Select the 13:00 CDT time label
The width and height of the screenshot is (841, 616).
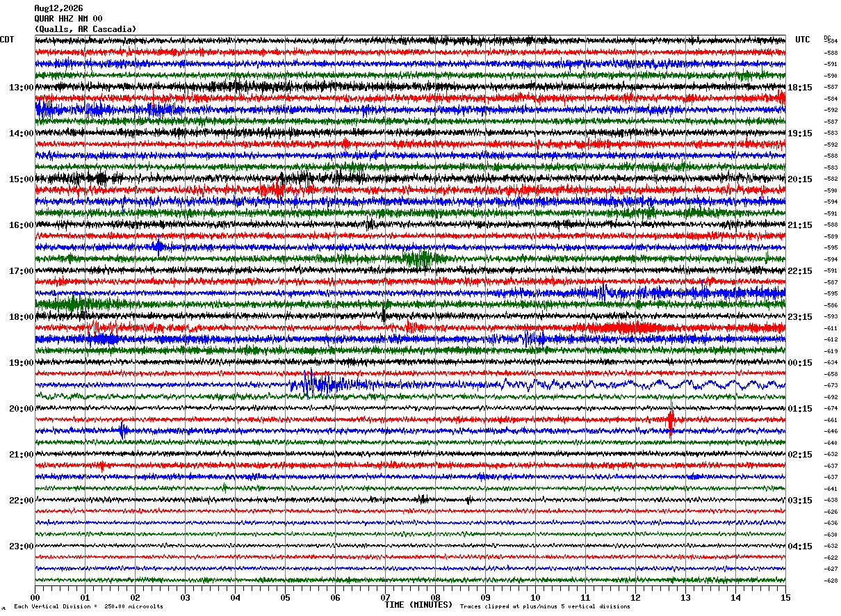click(x=22, y=88)
